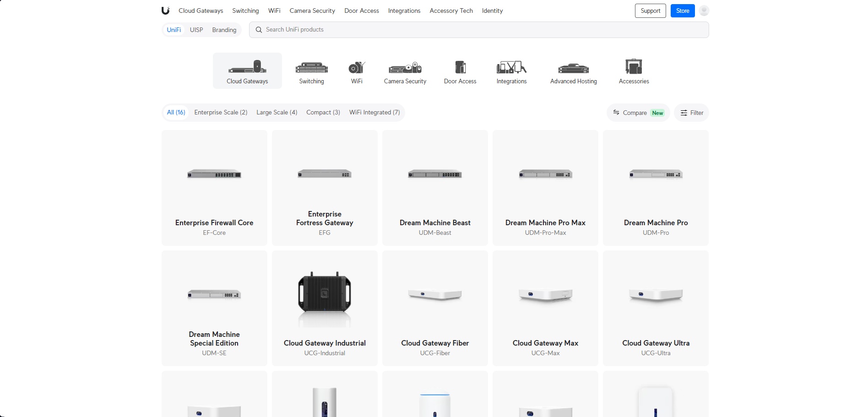868x417 pixels.
Task: Select the Compact (3) filter
Action: [x=323, y=112]
